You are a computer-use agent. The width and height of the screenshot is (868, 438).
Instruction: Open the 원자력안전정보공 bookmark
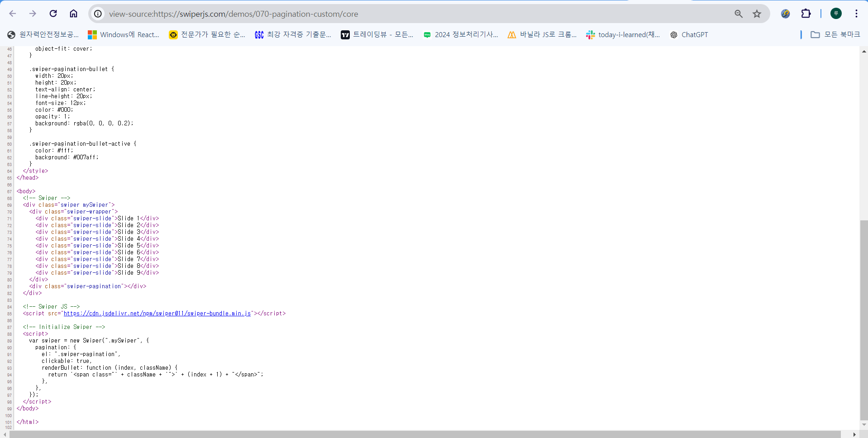coord(43,34)
